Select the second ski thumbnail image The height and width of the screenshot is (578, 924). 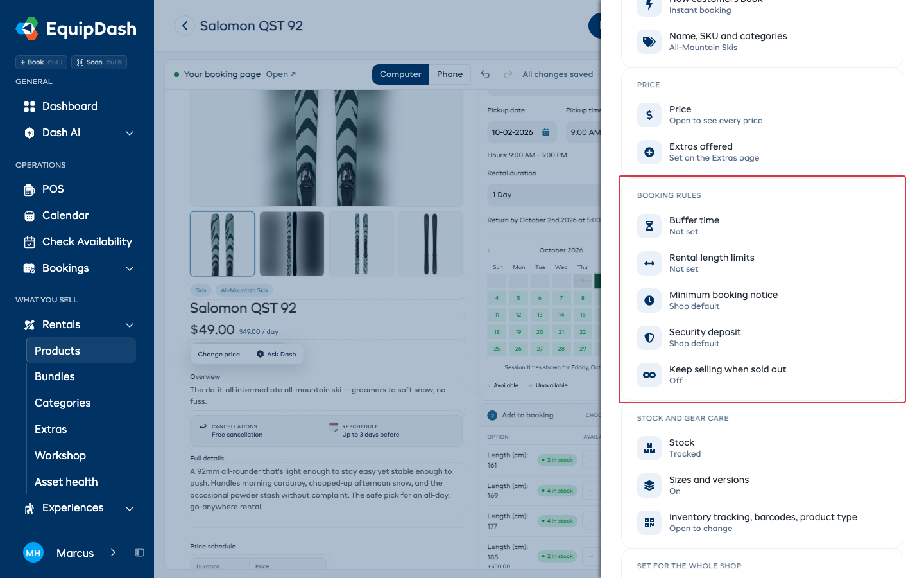pos(292,244)
